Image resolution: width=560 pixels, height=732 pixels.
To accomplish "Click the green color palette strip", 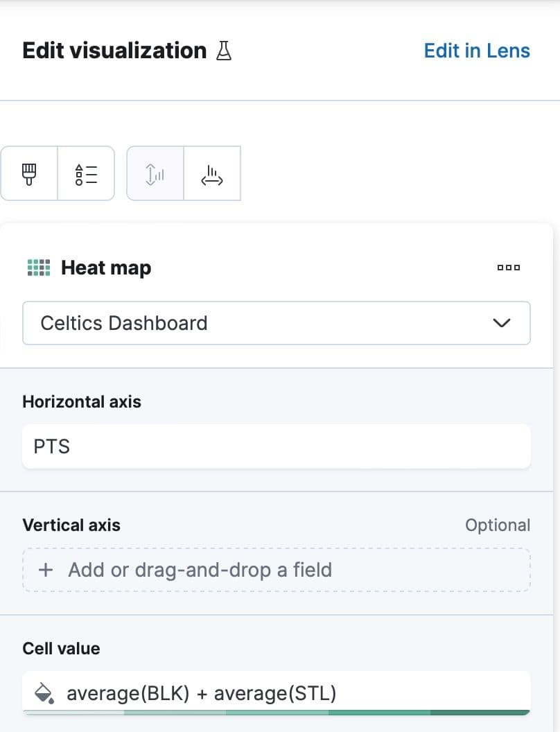I will (x=276, y=712).
